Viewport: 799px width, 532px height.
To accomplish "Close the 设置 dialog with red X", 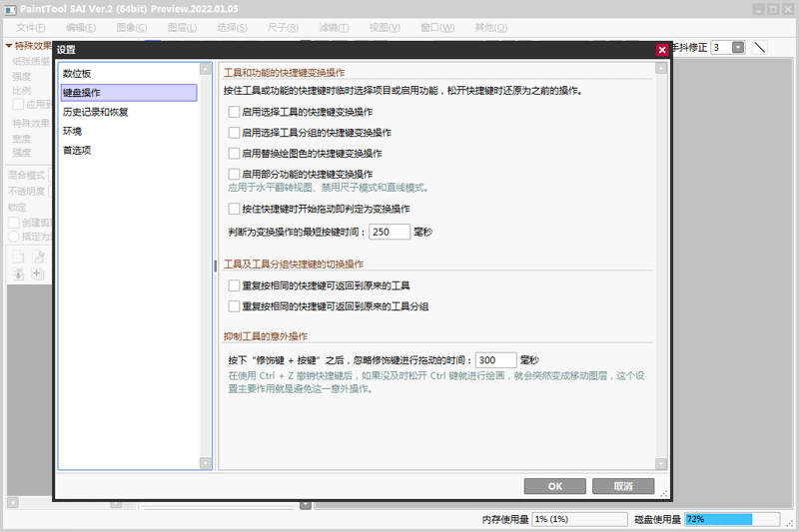I will (x=662, y=49).
